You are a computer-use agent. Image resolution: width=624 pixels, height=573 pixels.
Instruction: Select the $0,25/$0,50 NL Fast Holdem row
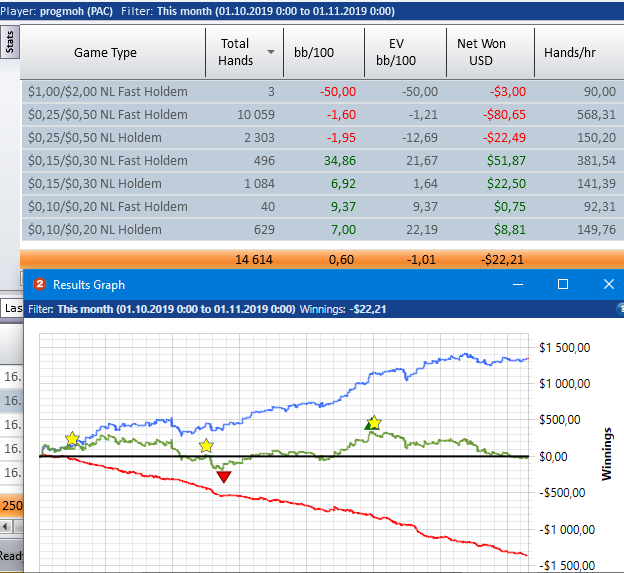322,115
